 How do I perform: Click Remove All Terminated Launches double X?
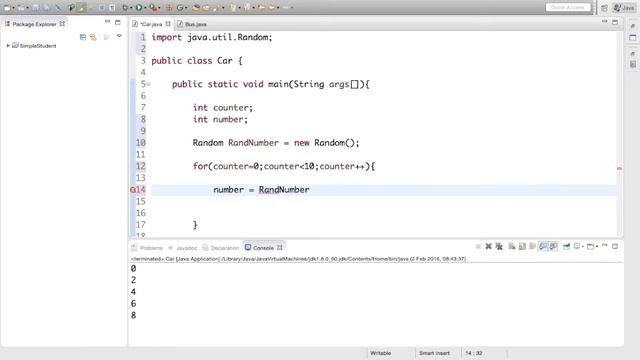499,247
